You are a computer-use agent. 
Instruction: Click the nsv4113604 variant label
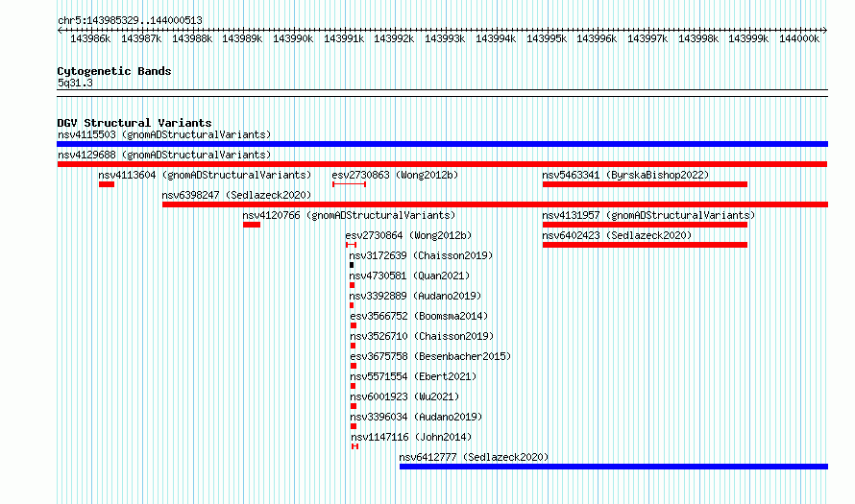205,175
